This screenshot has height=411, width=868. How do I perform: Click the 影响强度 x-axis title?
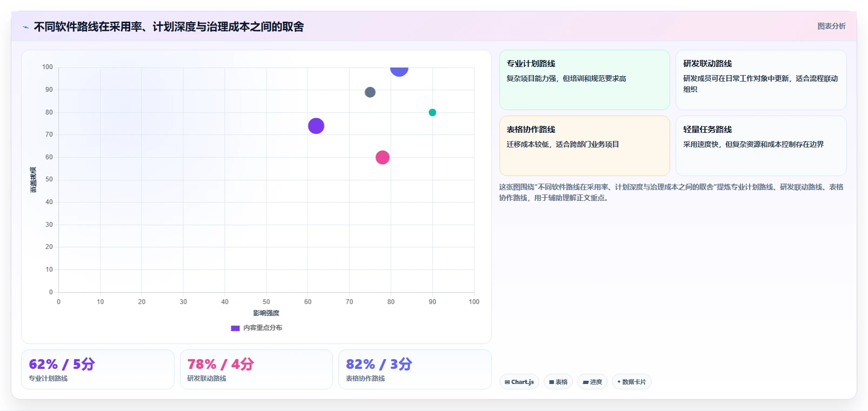tap(266, 313)
